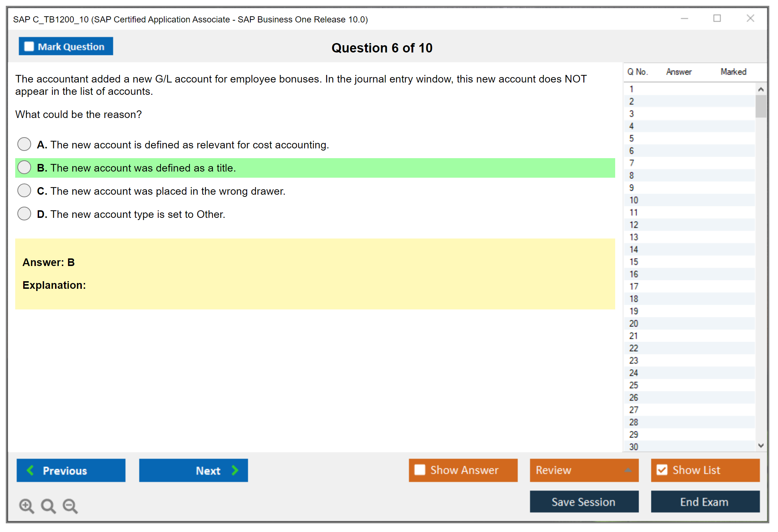Image resolution: width=778 pixels, height=532 pixels.
Task: Select option A about cost accounting
Action: [24, 144]
